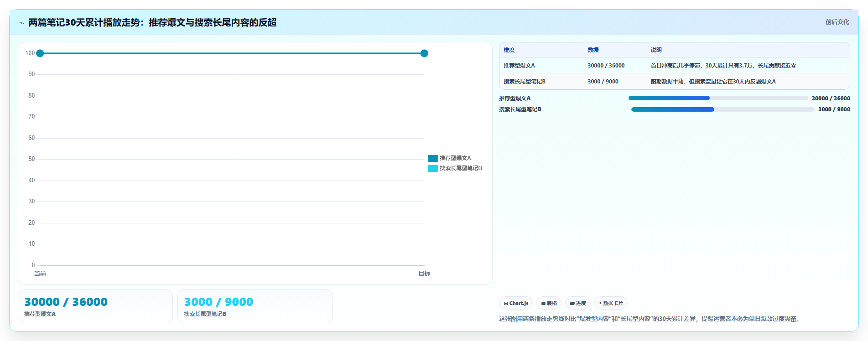868x341 pixels.
Task: Click progress value 30000 / 36000 at right
Action: click(831, 98)
